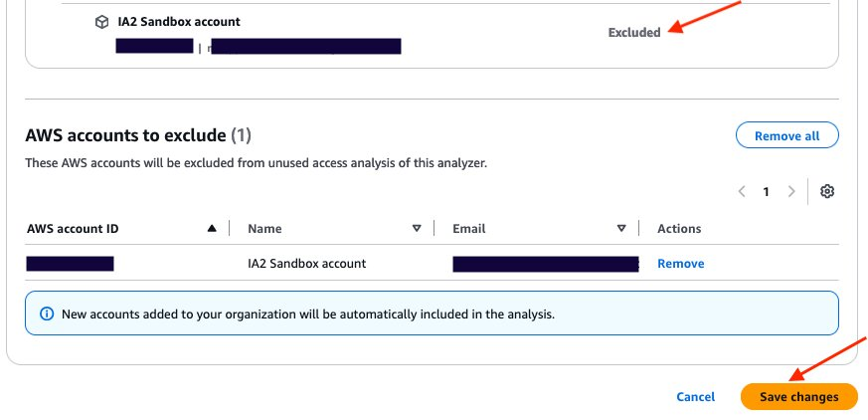This screenshot has width=868, height=420.
Task: Select IA2 Sandbox account name in table row
Action: (306, 264)
